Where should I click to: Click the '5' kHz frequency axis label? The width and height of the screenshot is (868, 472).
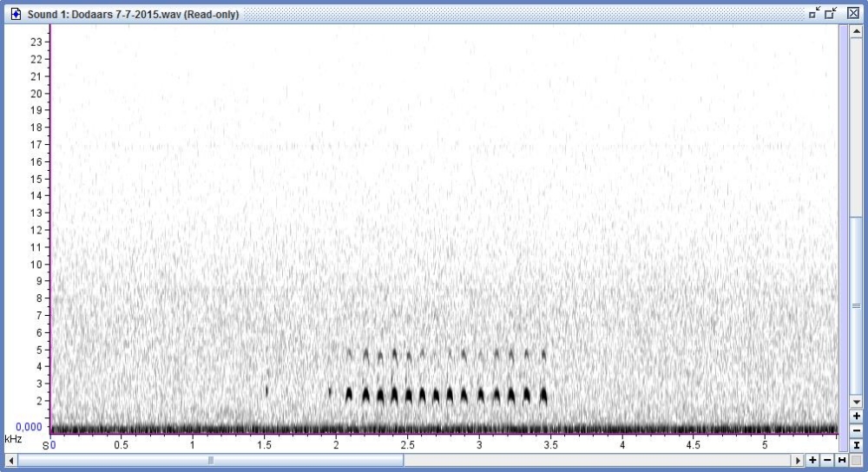coord(39,350)
